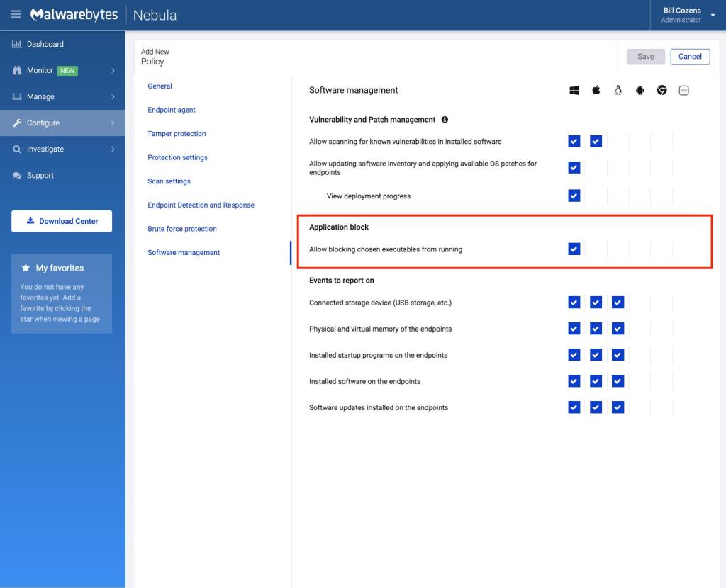Click the iOS platform icon
The image size is (726, 588).
tap(683, 91)
